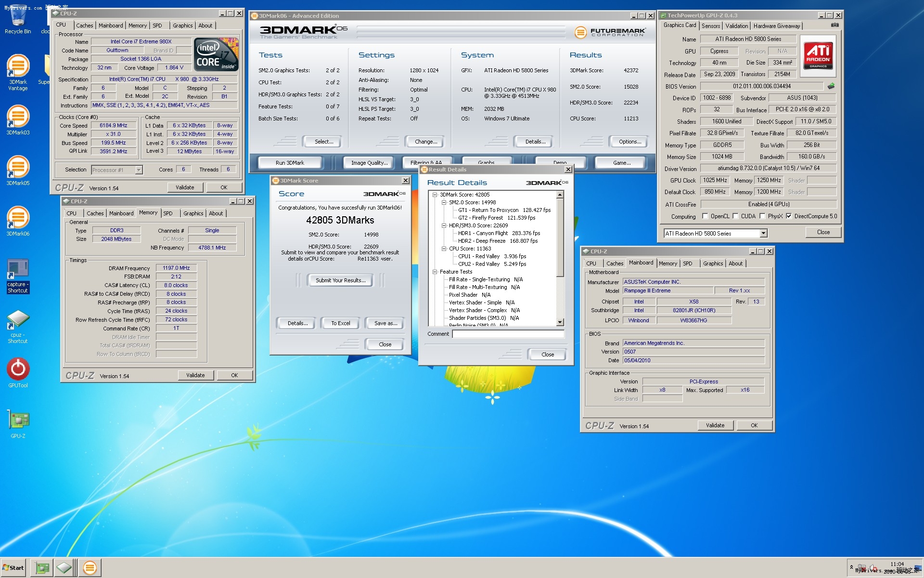Click Change button under Settings
924x578 pixels.
(x=426, y=142)
